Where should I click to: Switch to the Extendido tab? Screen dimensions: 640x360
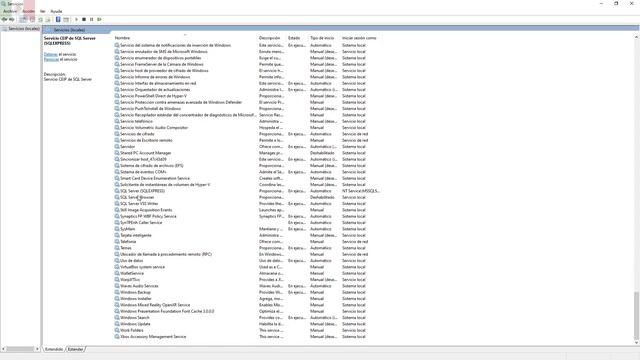pyautogui.click(x=54, y=349)
